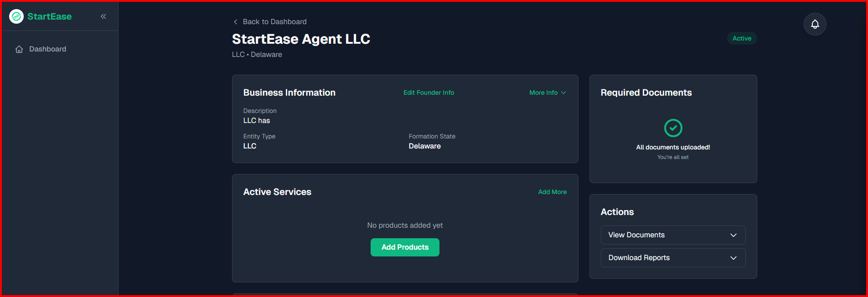Click the green checkmark circle icon
Viewport: 868px width, 297px height.
673,128
